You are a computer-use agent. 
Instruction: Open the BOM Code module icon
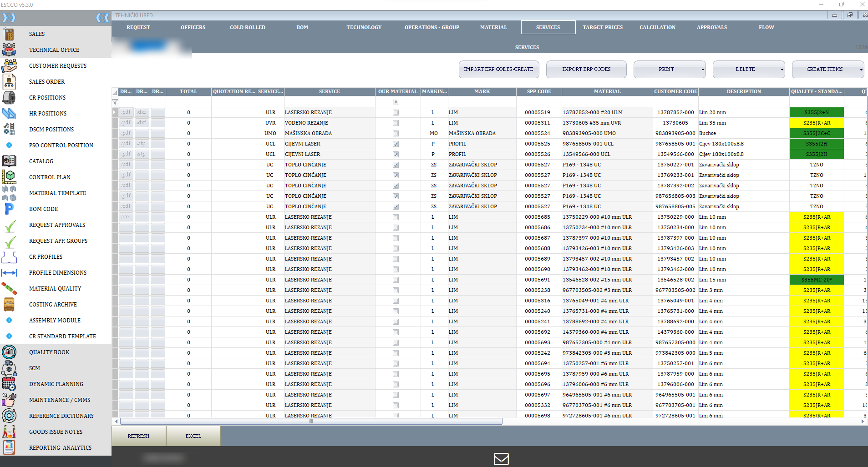9,209
